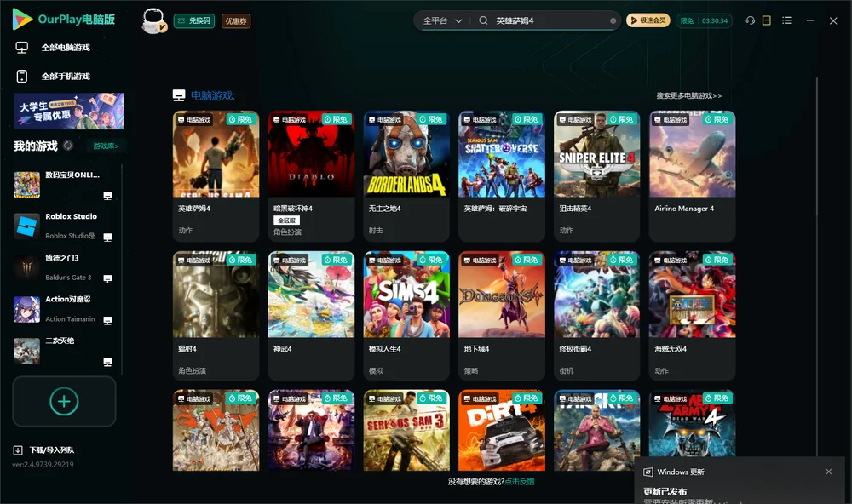Refresh my games with the circular icon
Image resolution: width=852 pixels, height=504 pixels.
68,146
